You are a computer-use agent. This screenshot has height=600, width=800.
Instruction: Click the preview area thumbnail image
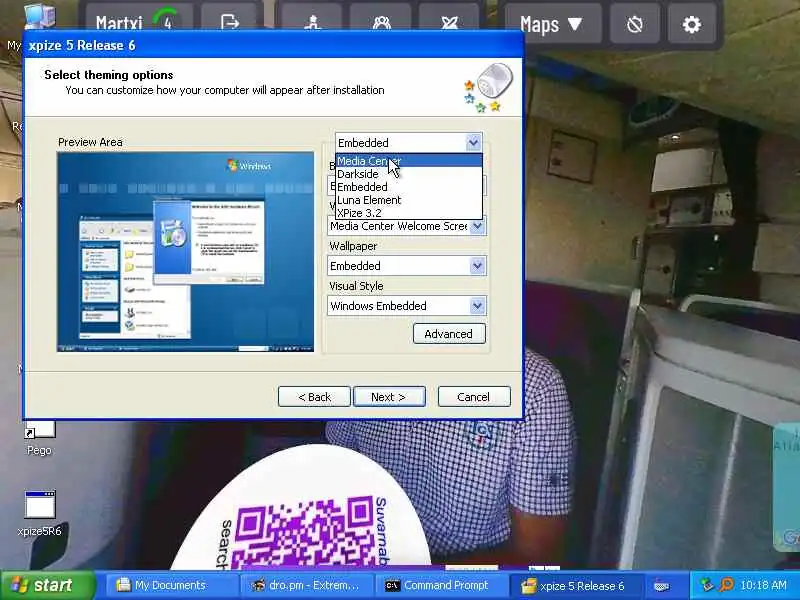point(186,252)
